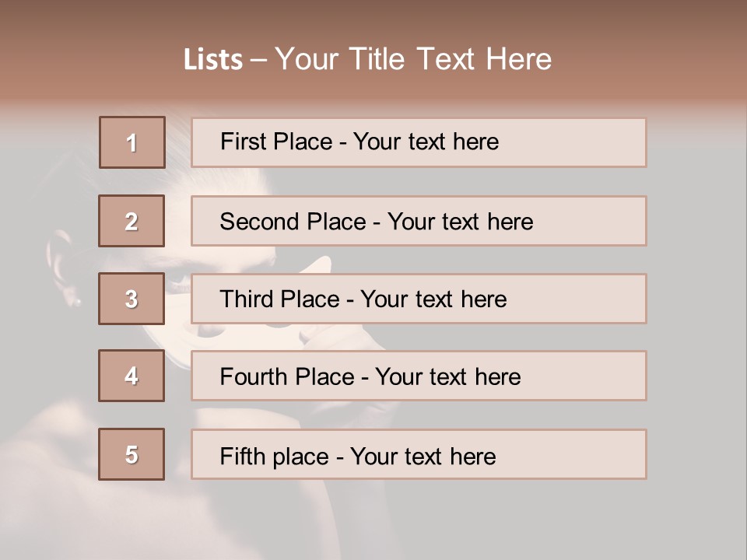747x560 pixels.
Task: Click the word here in First Place row
Action: click(x=476, y=142)
